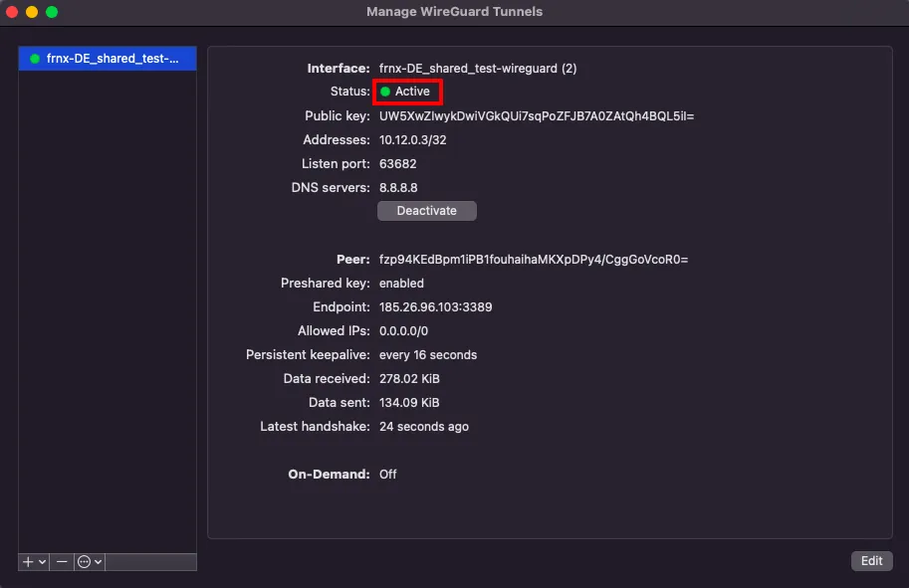
Task: Click the Edit button
Action: click(x=871, y=561)
